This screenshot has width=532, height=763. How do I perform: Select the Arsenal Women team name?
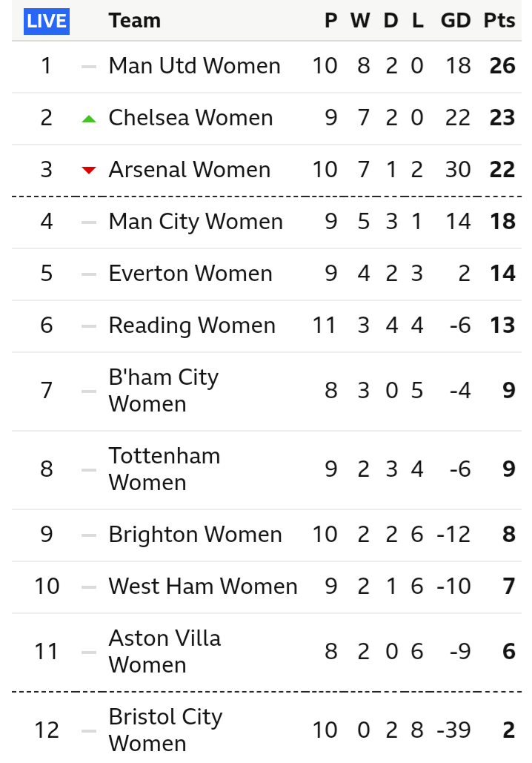(x=189, y=170)
